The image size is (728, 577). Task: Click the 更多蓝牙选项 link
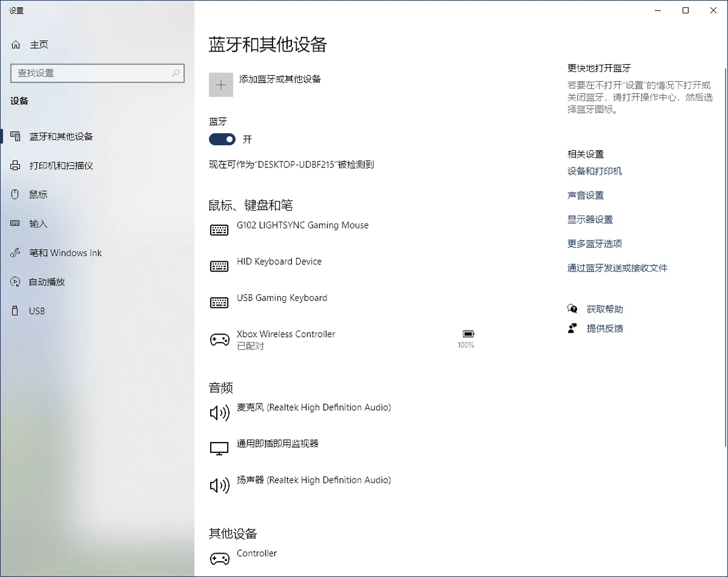(x=594, y=243)
